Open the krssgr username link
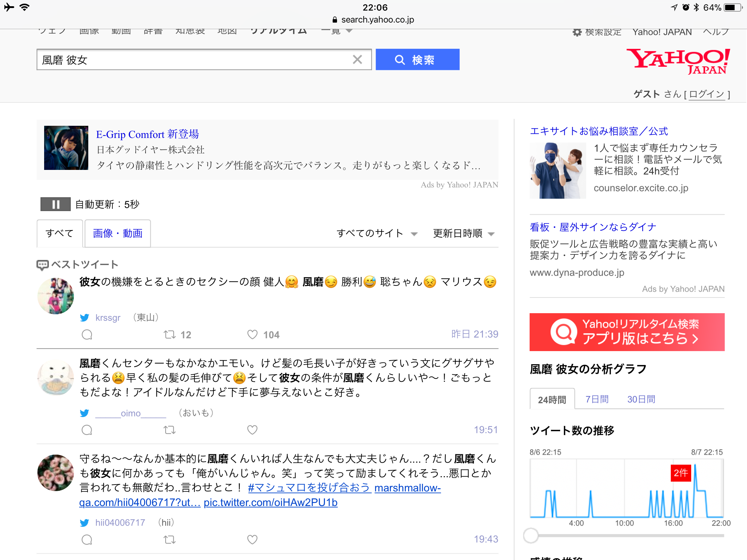The width and height of the screenshot is (747, 560). point(108,318)
